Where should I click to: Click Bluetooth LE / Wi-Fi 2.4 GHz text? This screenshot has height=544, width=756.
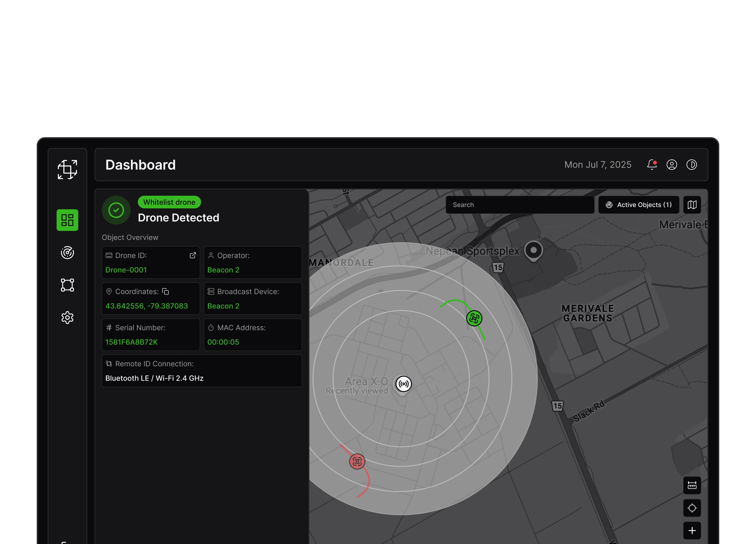(154, 378)
